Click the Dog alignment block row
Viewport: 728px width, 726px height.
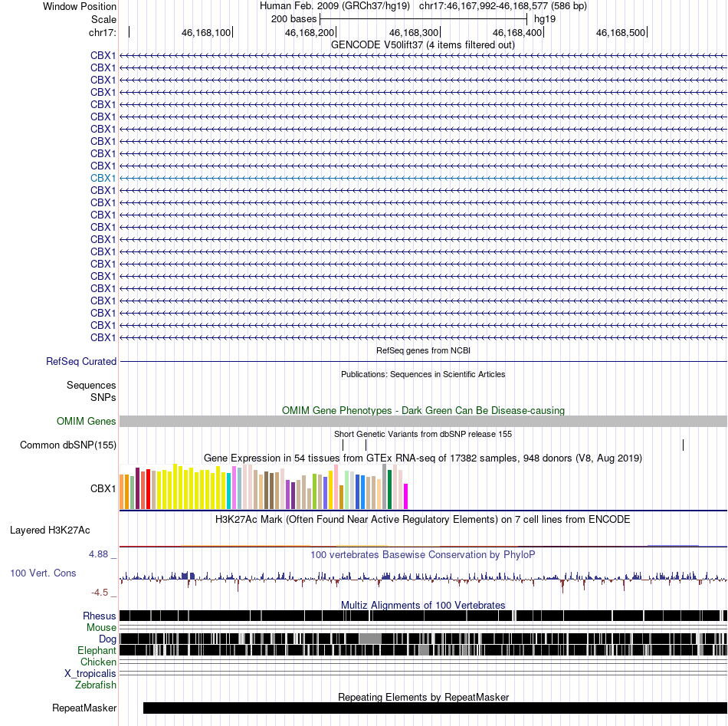point(423,639)
